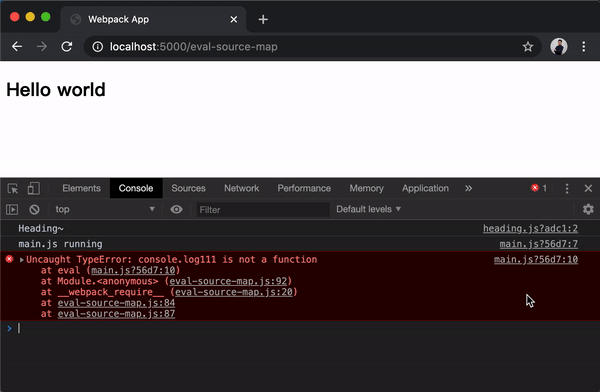Toggle the device toolbar icon
The image size is (600, 392).
(x=33, y=188)
